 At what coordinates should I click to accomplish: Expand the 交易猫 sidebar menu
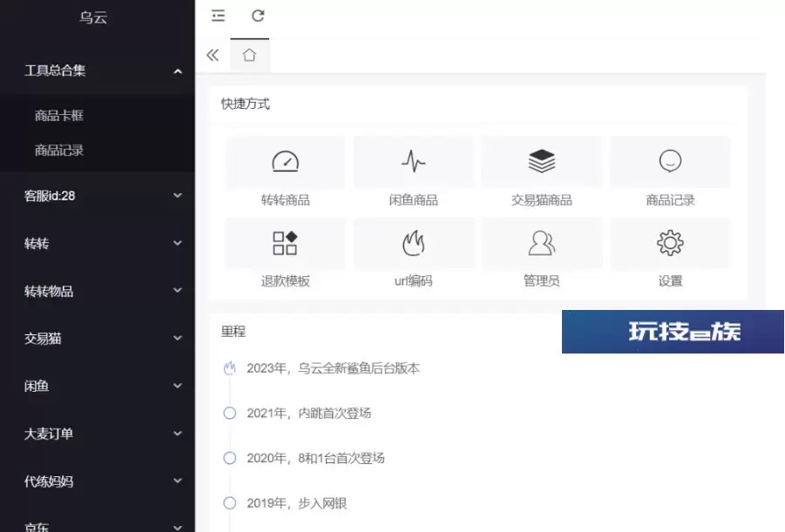tap(97, 339)
